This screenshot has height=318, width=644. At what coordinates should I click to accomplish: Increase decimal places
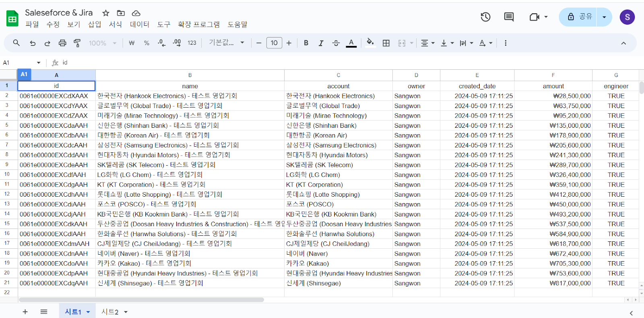177,43
